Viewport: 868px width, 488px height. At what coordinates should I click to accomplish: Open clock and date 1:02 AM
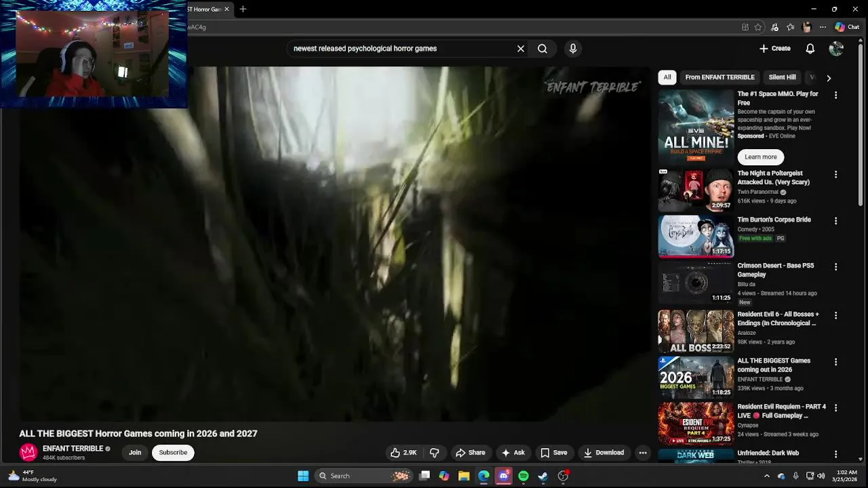click(x=846, y=476)
